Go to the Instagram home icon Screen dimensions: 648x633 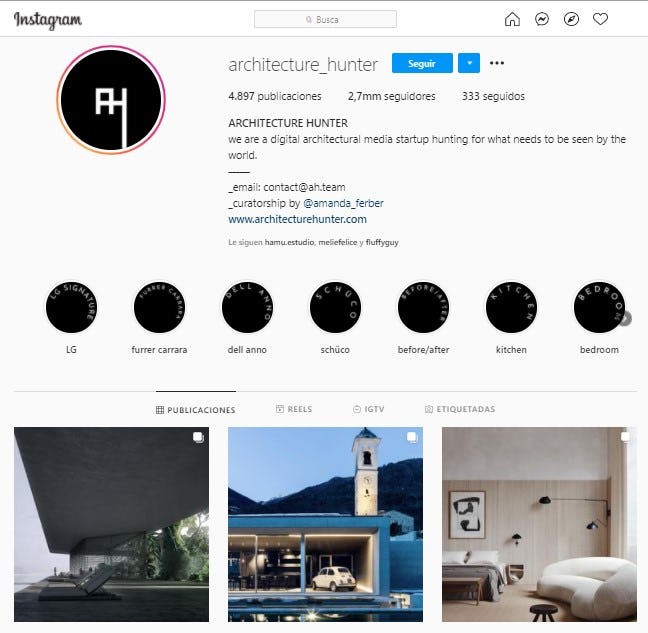[512, 19]
